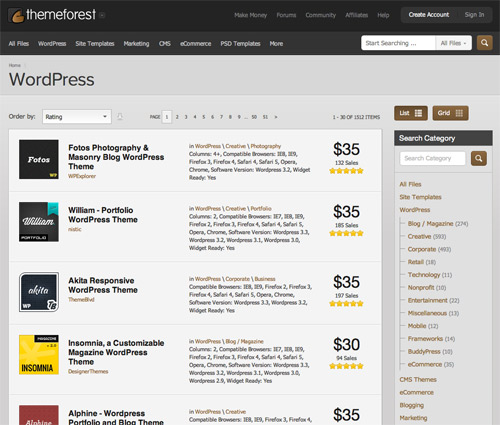Visit author WPExplorer profile
Viewport: 500px width, 425px height.
click(x=82, y=176)
